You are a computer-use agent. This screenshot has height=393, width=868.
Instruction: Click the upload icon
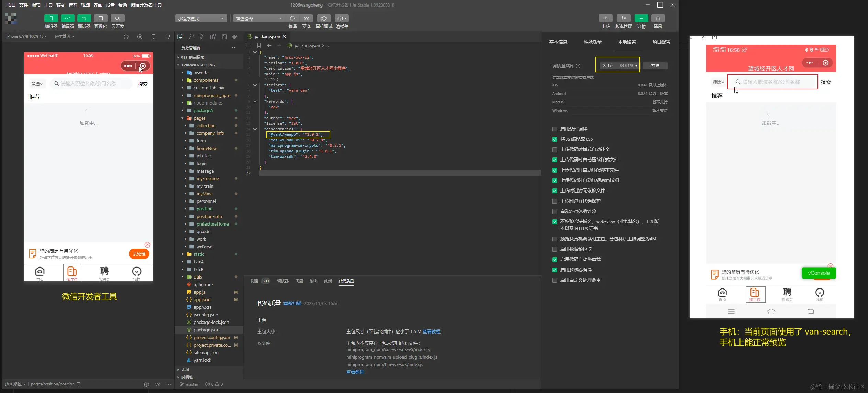[x=605, y=18]
